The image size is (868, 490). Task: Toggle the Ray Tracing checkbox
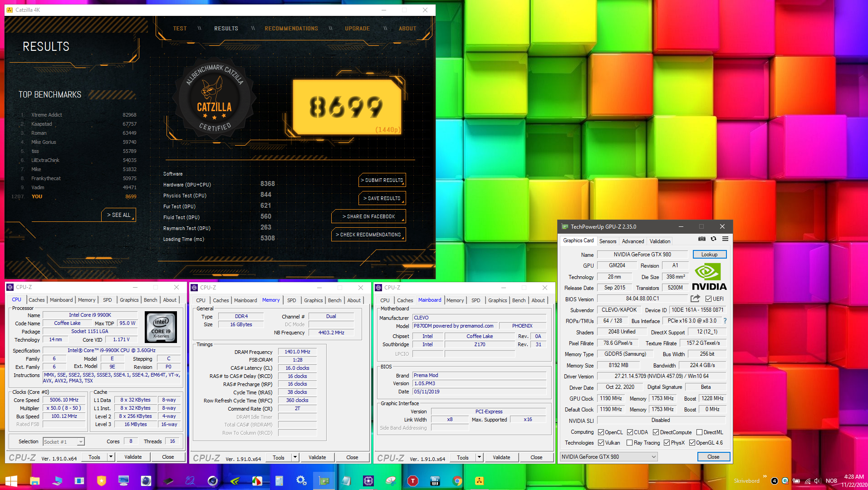[x=629, y=443]
